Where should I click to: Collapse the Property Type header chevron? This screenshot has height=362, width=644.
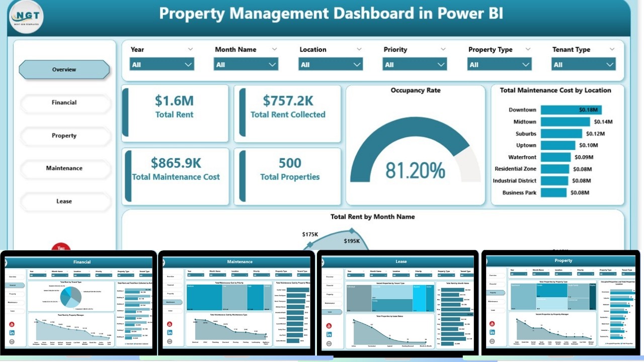(x=528, y=49)
